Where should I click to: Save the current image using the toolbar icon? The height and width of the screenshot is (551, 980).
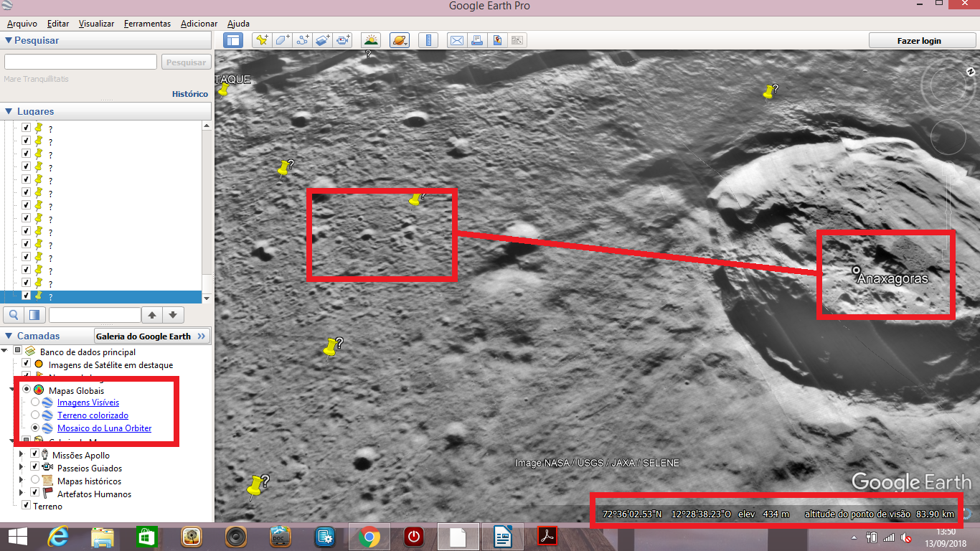click(497, 40)
